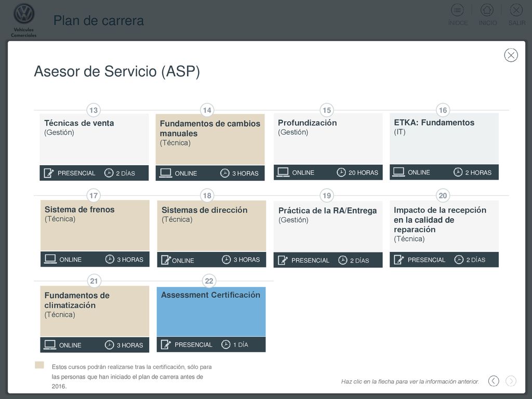The image size is (532, 399).
Task: Click step number 13 circle
Action: [94, 110]
